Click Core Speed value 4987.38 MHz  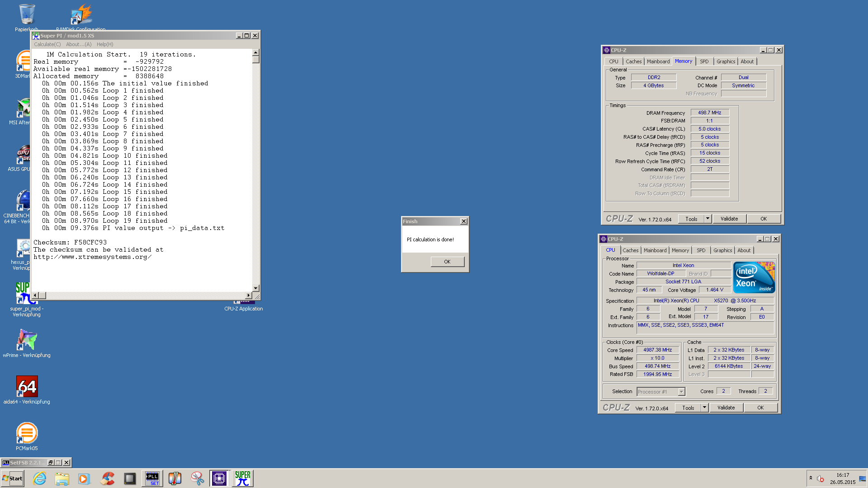658,350
